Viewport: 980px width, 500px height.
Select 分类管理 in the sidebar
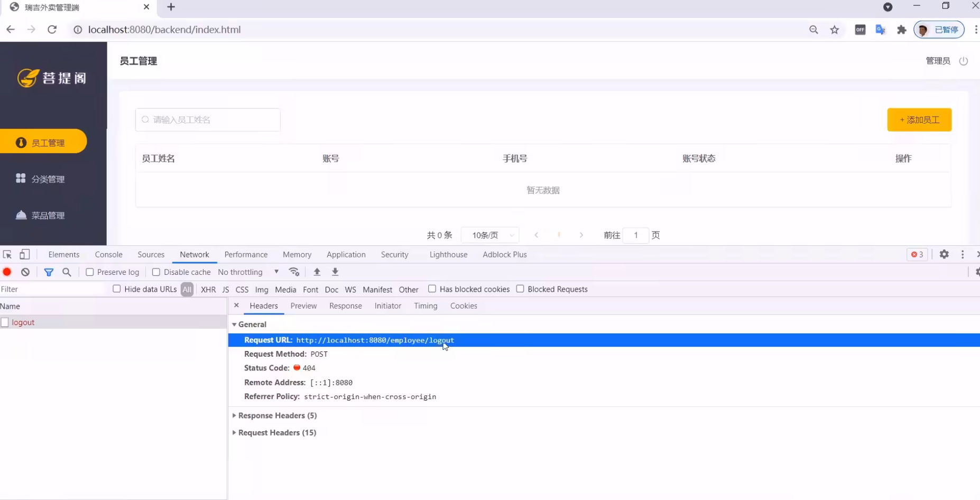tap(40, 179)
